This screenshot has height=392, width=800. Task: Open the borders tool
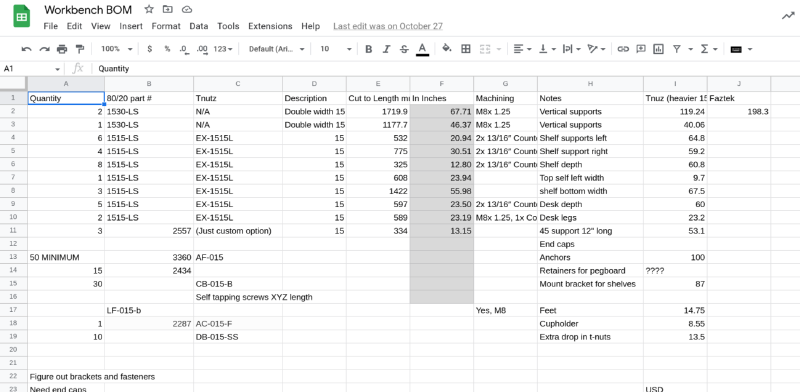(465, 49)
